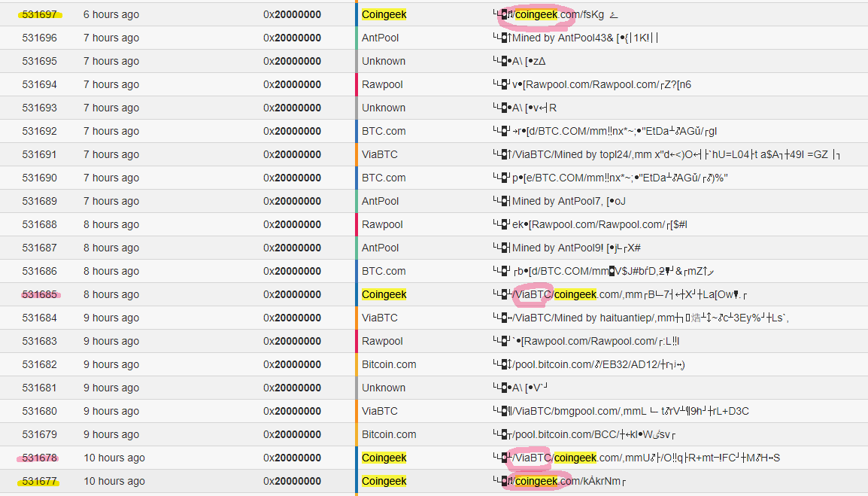Select Unknown pool in row 531681
Screen dimensions: 868x496
pyautogui.click(x=384, y=388)
